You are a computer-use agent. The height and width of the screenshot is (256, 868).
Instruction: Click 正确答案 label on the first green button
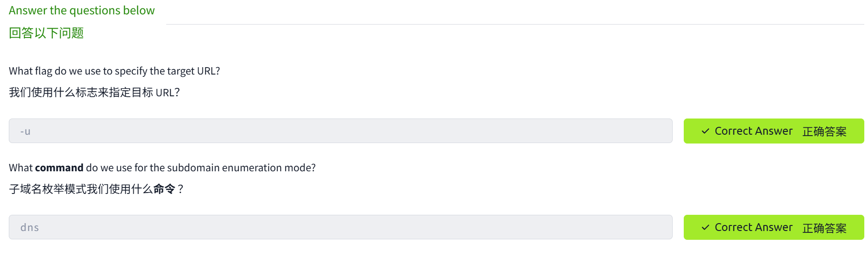point(824,132)
